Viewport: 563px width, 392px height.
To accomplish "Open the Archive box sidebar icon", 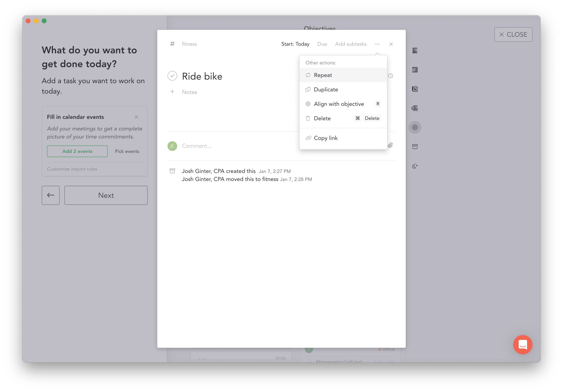I will click(415, 146).
